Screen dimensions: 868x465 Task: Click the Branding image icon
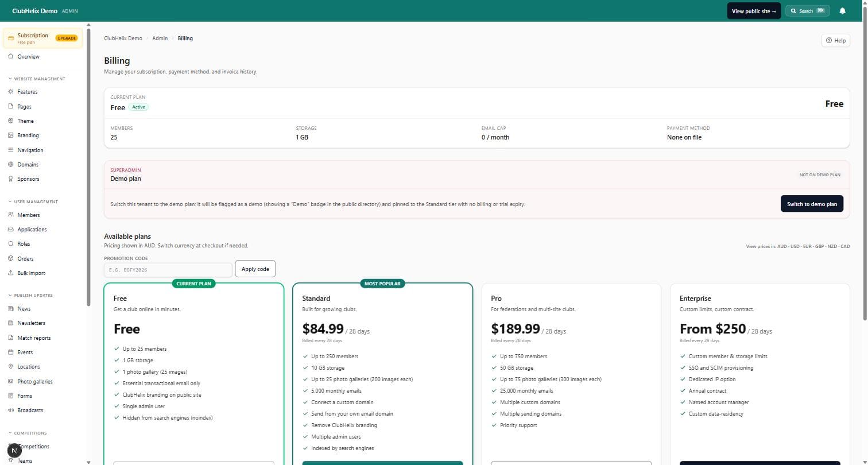point(11,135)
